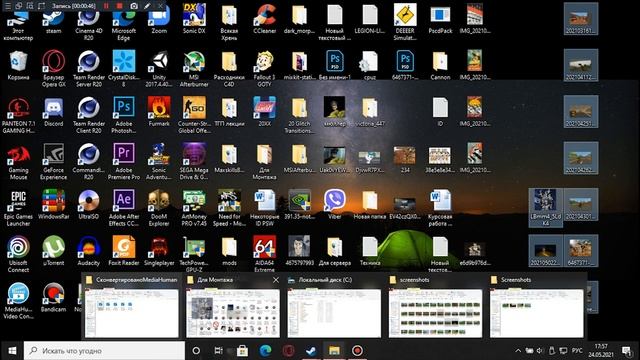The height and width of the screenshot is (360, 640).
Task: Open UltraISO desktop icon
Action: [89, 205]
